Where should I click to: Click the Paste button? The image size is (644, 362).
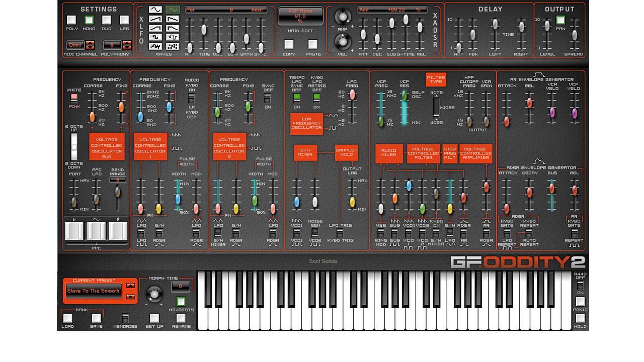[x=312, y=44]
